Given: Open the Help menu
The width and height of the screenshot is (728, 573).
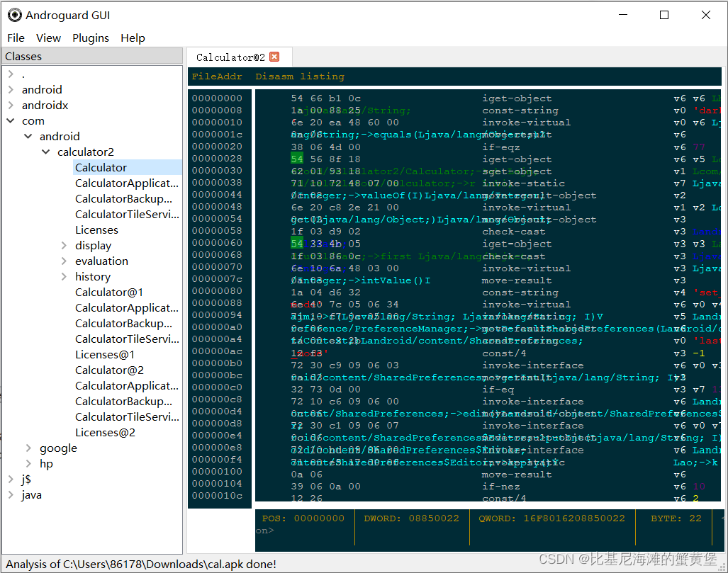Looking at the screenshot, I should coord(133,38).
